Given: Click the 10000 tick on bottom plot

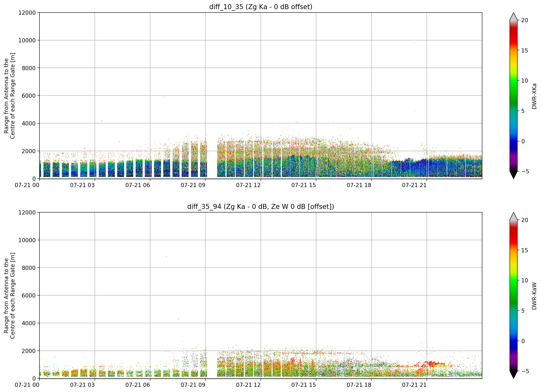Looking at the screenshot, I should click(27, 240).
